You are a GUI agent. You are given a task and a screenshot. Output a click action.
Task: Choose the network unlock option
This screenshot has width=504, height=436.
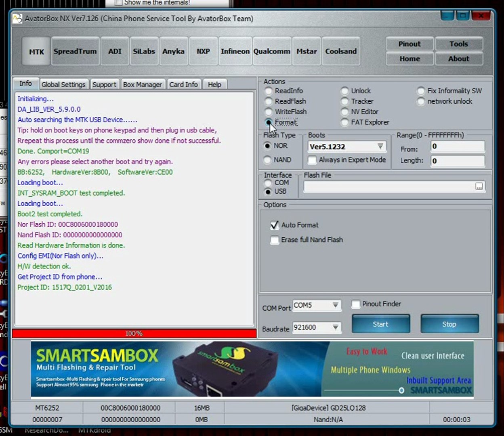[x=445, y=101]
